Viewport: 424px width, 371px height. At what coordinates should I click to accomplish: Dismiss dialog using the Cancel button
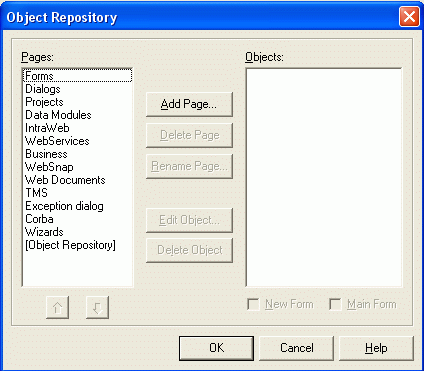click(x=296, y=348)
